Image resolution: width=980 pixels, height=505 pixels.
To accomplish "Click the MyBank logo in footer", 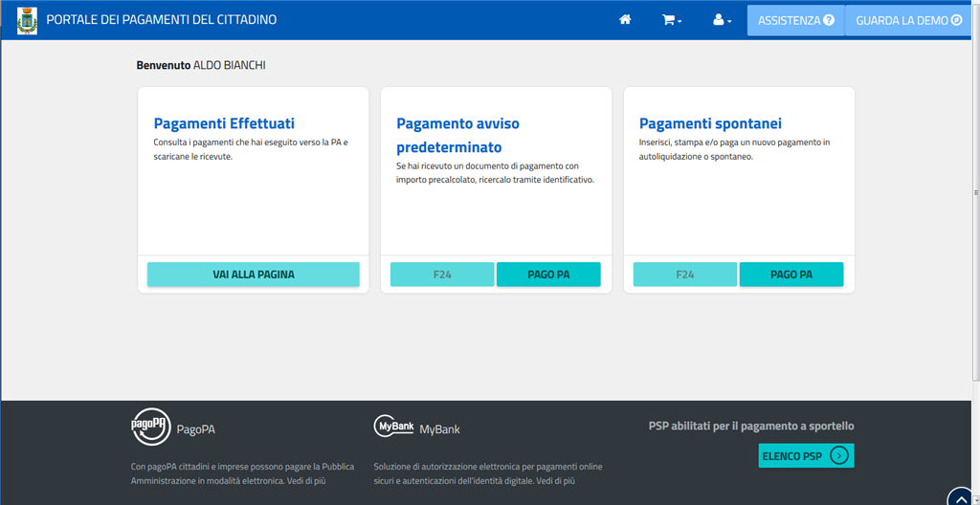I will click(394, 428).
